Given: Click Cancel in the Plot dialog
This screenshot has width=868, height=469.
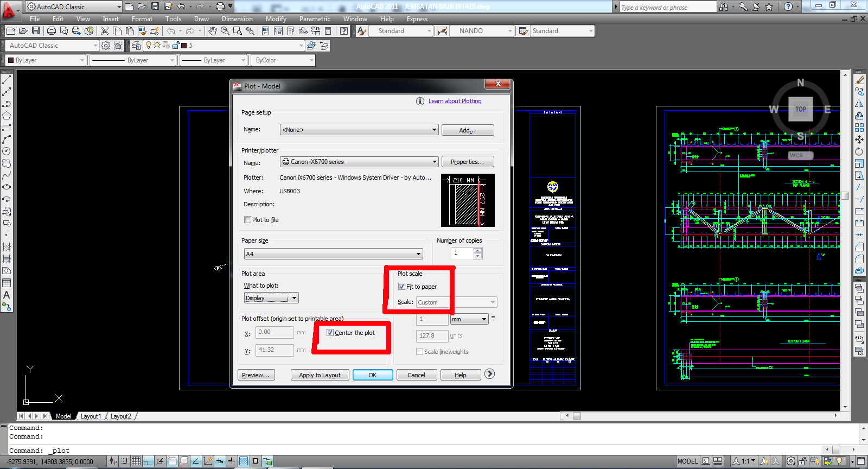Looking at the screenshot, I should [x=416, y=375].
